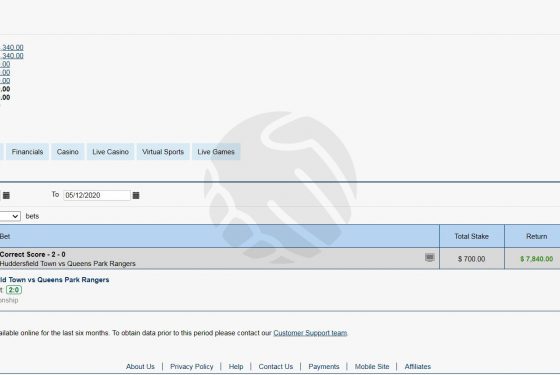This screenshot has width=560, height=375.
Task: Click the Affiliates footer link
Action: coord(418,366)
